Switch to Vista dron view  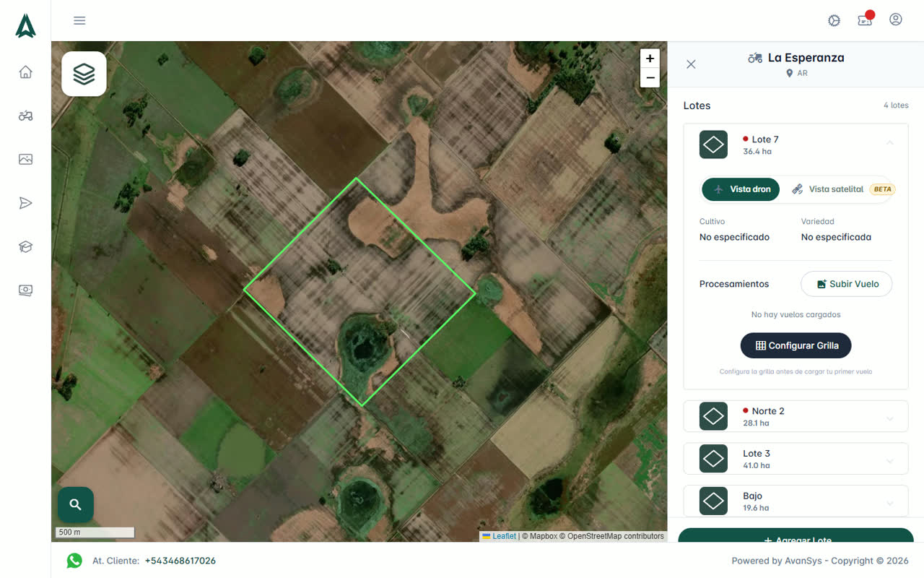[741, 189]
